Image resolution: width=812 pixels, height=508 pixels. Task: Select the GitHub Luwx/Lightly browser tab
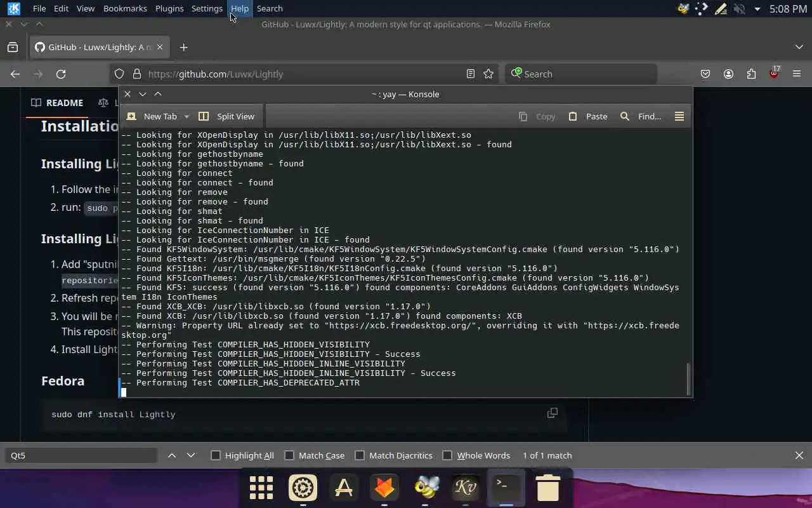(x=100, y=47)
